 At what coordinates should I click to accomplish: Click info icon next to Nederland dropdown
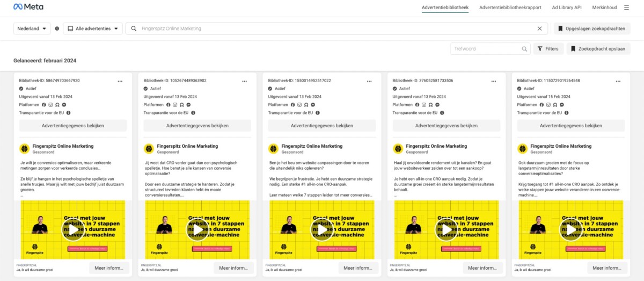(57, 28)
